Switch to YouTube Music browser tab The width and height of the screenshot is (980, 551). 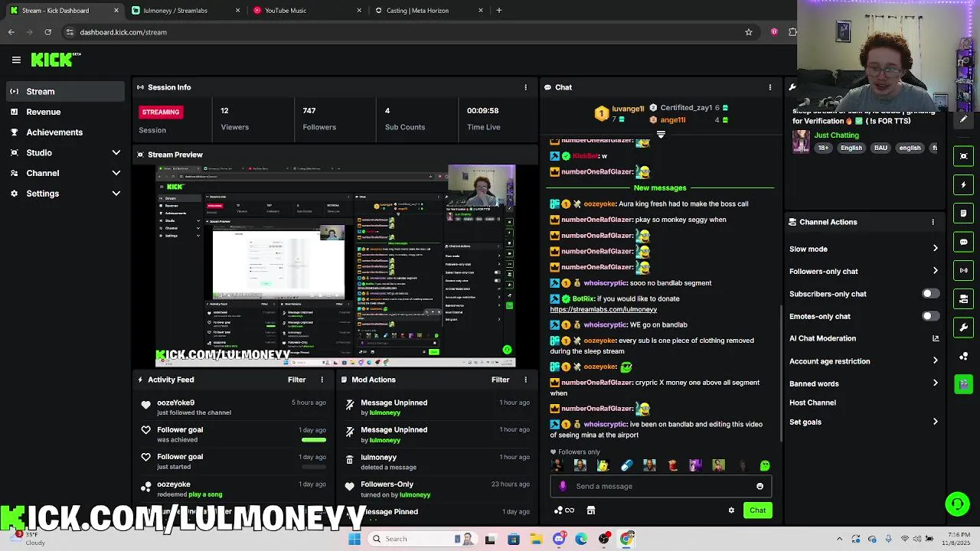(306, 11)
